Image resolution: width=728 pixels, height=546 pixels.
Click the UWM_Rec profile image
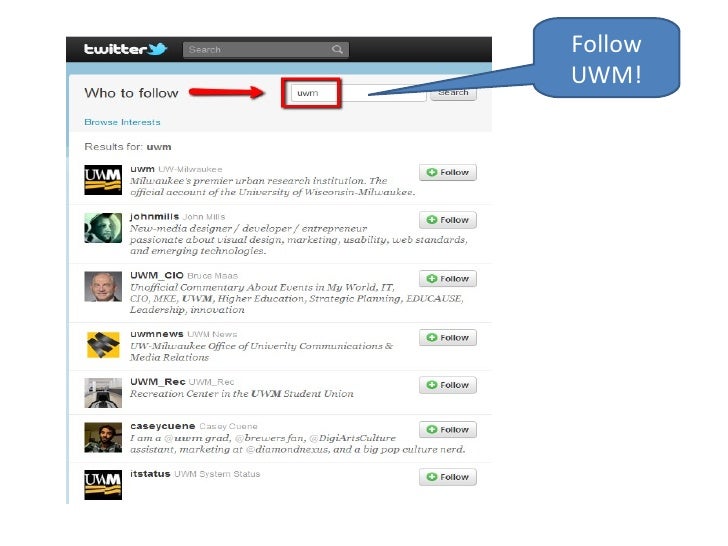[x=103, y=393]
